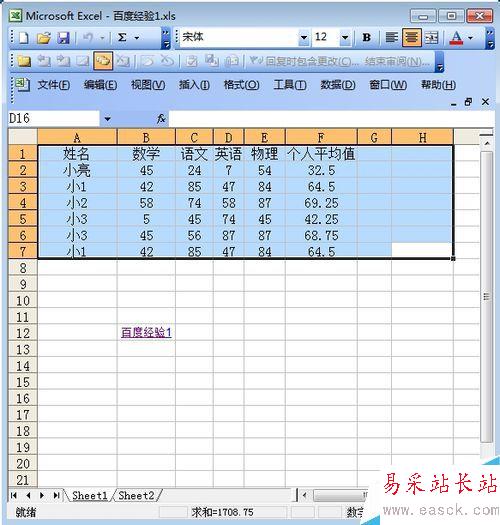500x525 pixels.
Task: Click the vertical scrollbar up arrow
Action: click(487, 144)
